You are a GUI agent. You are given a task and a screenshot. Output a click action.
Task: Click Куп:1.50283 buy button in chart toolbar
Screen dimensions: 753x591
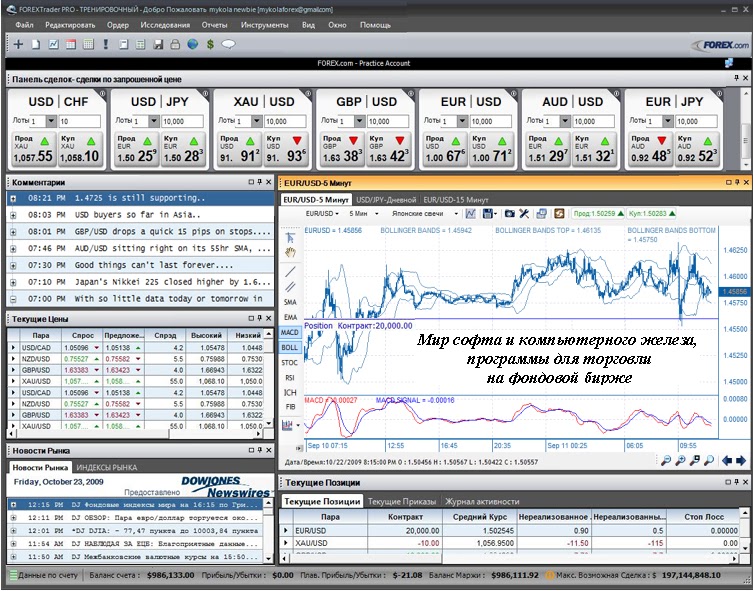point(652,214)
